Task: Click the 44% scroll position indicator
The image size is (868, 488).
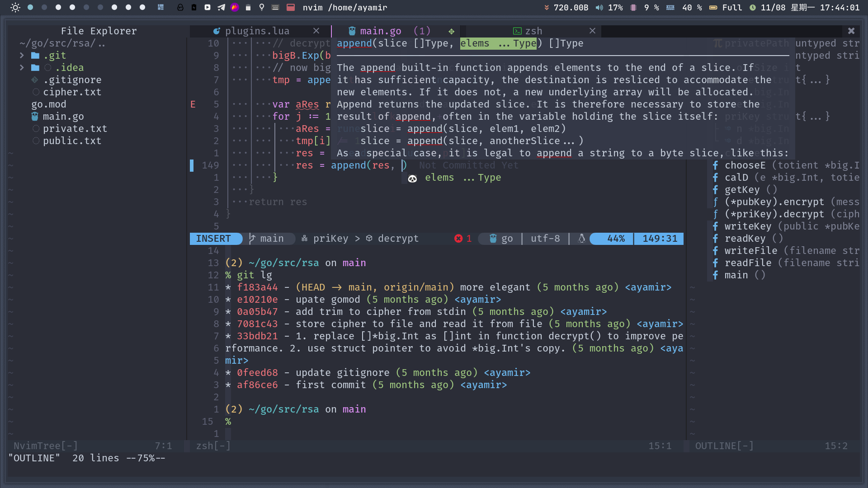Action: tap(616, 238)
